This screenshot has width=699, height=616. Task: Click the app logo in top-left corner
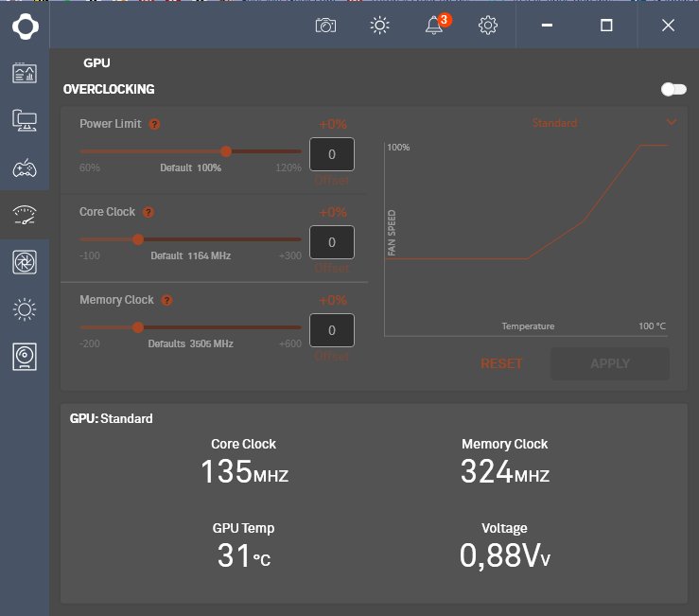coord(25,26)
